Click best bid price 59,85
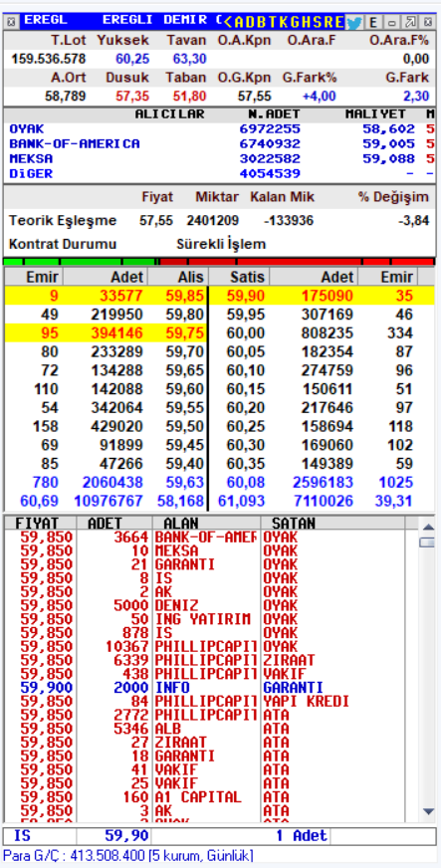441x868 pixels. [184, 297]
